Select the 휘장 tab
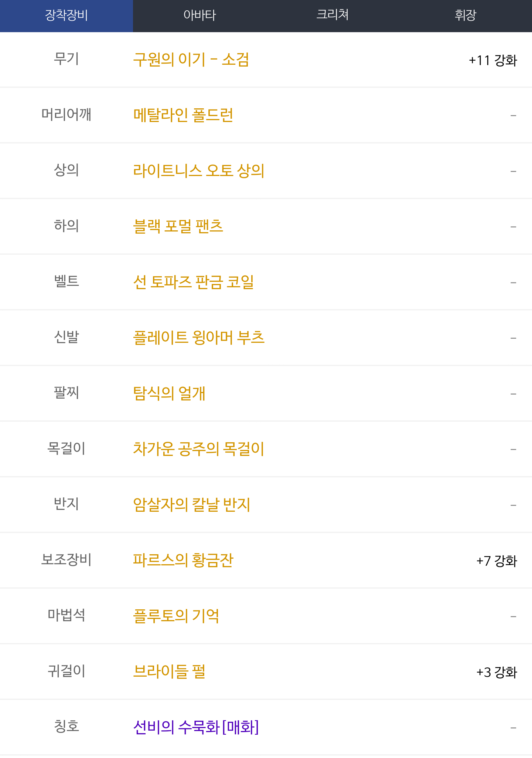The height and width of the screenshot is (758, 532). (465, 16)
